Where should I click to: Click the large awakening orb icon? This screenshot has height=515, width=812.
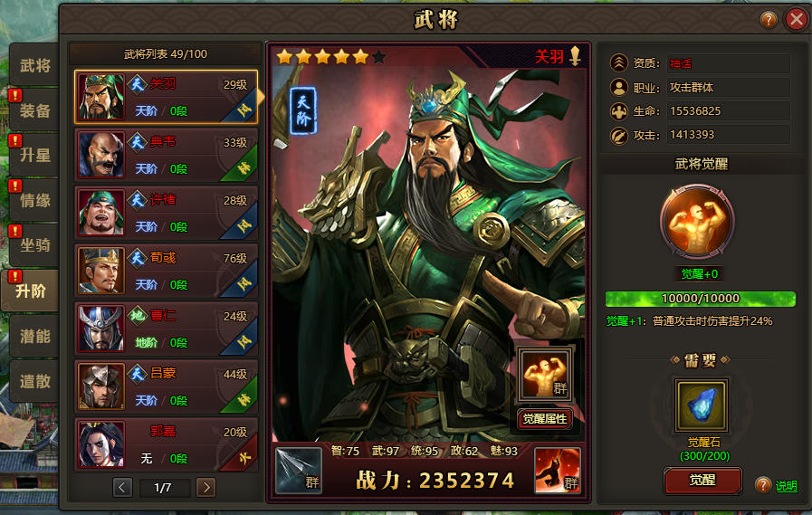[x=697, y=222]
